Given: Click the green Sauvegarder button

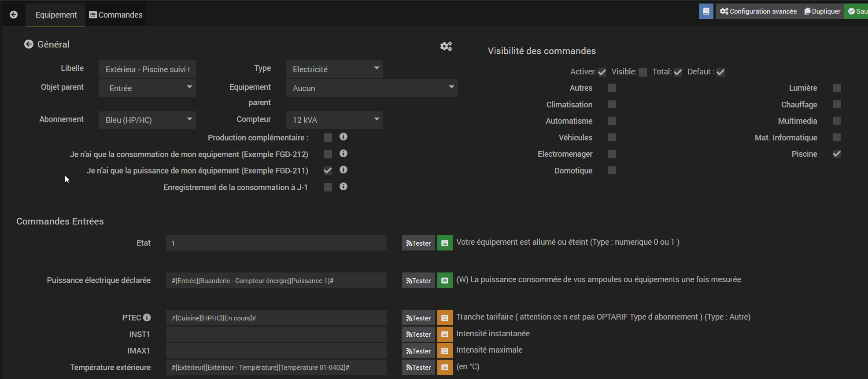Looking at the screenshot, I should pos(857,11).
